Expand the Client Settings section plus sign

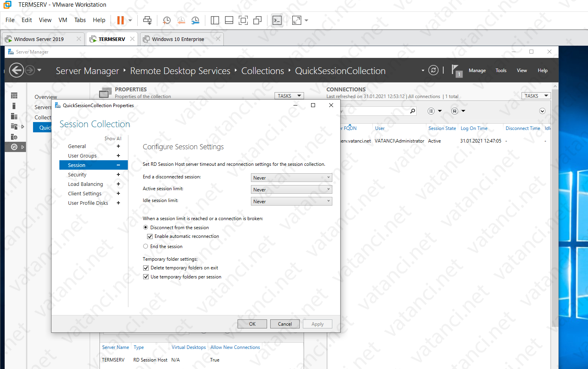click(x=118, y=193)
